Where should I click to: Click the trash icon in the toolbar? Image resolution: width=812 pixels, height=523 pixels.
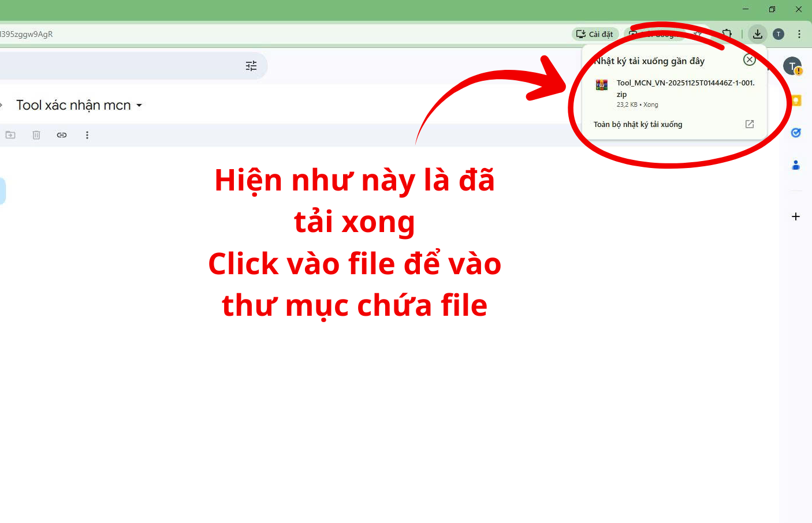36,135
